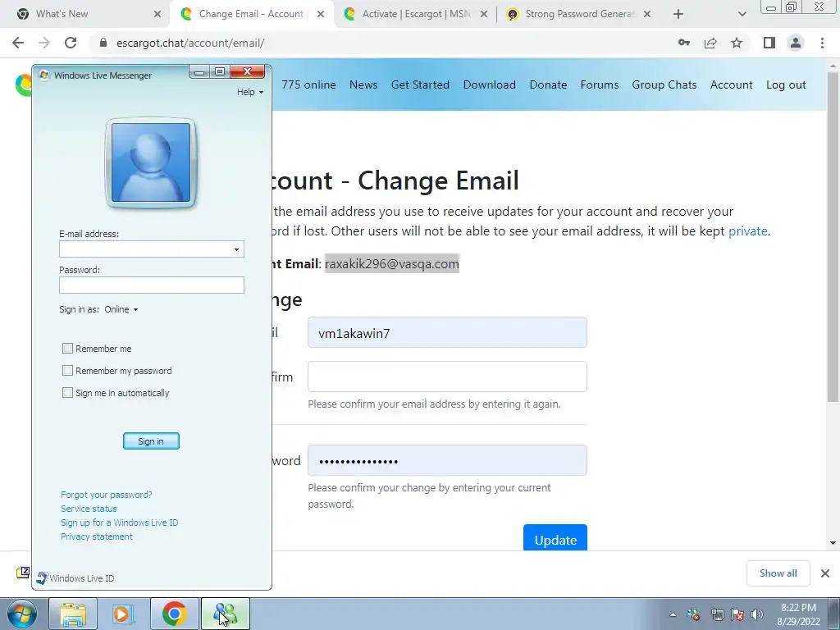The width and height of the screenshot is (840, 630).
Task: Click Log out in navigation
Action: (786, 84)
